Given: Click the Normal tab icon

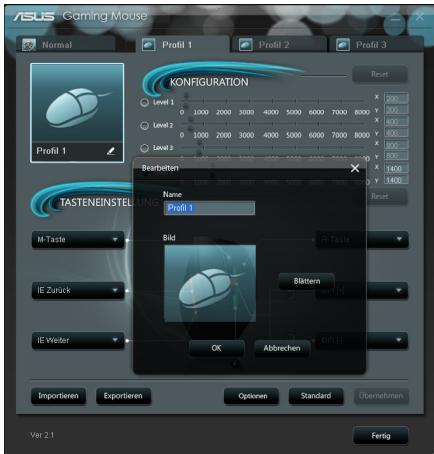Looking at the screenshot, I should point(29,45).
